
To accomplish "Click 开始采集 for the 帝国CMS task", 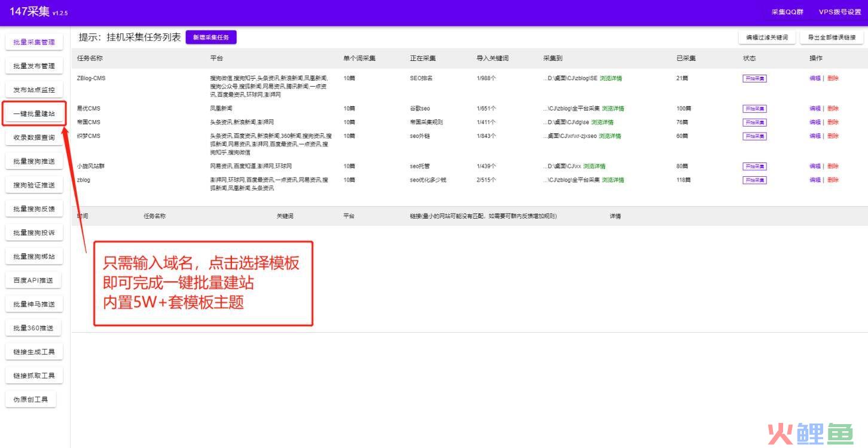I will [x=754, y=122].
